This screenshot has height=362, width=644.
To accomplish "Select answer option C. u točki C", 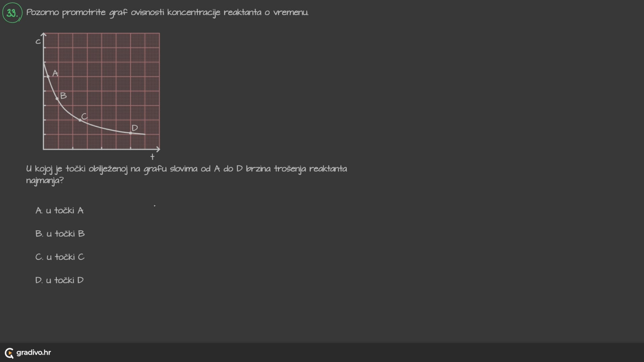I will 60,257.
